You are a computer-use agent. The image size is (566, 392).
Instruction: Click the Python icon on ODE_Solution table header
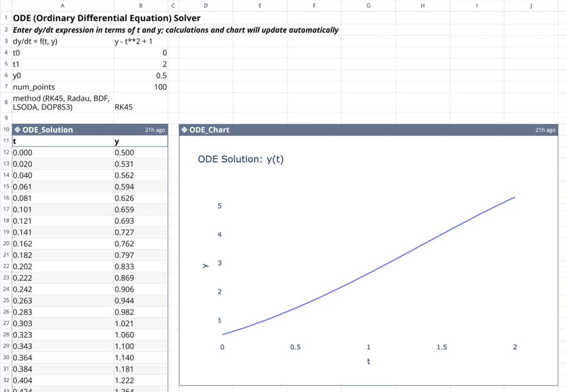[17, 130]
